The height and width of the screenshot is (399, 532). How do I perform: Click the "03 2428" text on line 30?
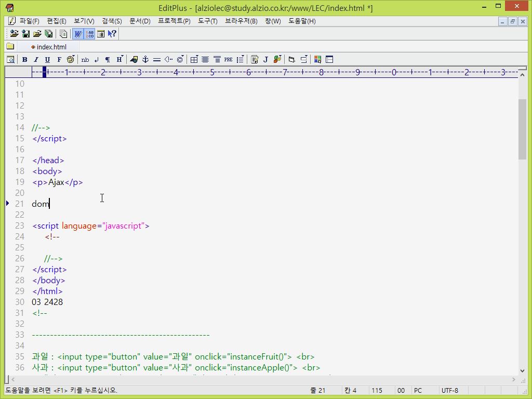tap(47, 302)
